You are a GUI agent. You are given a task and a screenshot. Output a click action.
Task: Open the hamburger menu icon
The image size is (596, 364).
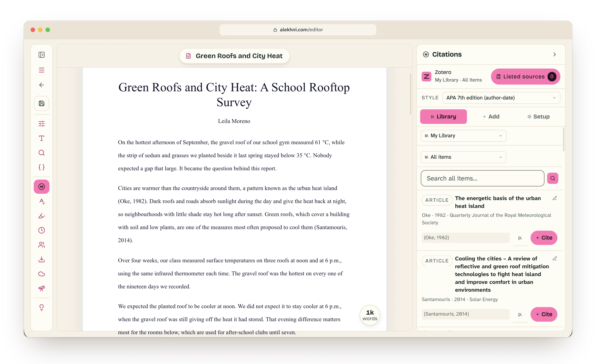coord(42,70)
